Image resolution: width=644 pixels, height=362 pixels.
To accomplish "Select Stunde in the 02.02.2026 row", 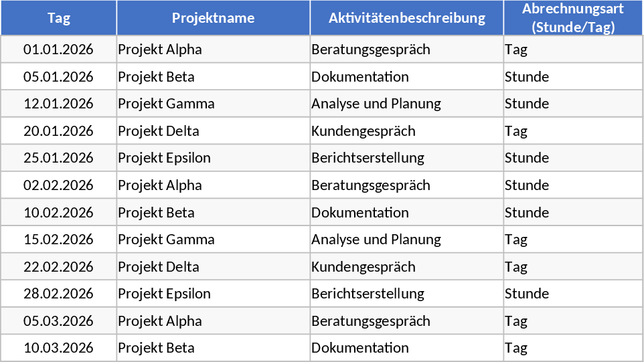I will pyautogui.click(x=527, y=185).
